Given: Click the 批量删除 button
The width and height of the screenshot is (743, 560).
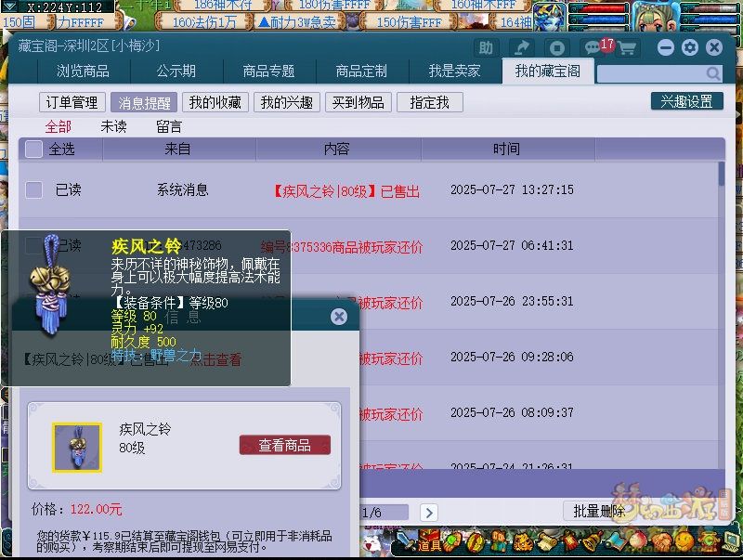Looking at the screenshot, I should 598,511.
